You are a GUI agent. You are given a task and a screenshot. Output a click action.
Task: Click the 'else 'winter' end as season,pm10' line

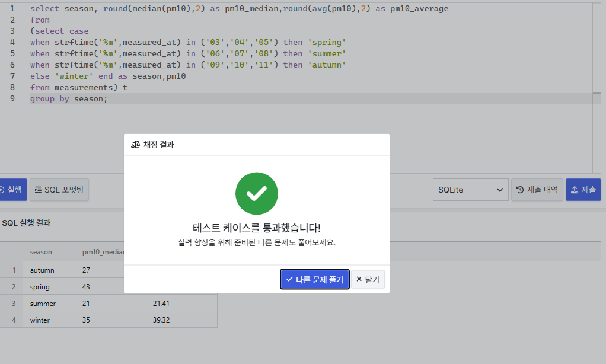[108, 76]
